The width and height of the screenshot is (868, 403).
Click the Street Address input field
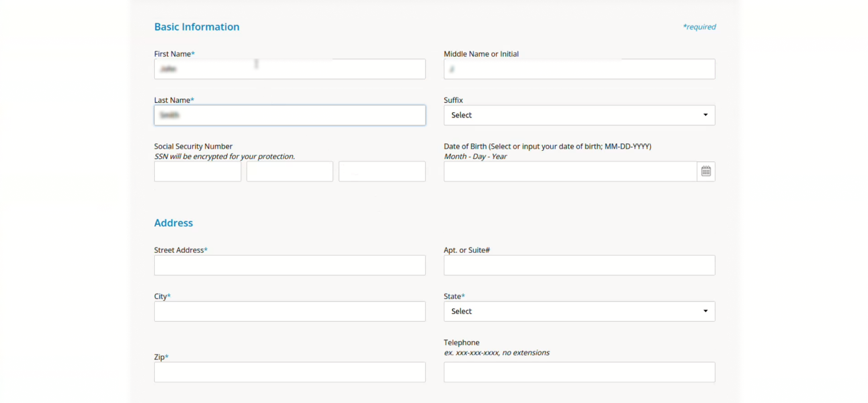pos(290,266)
